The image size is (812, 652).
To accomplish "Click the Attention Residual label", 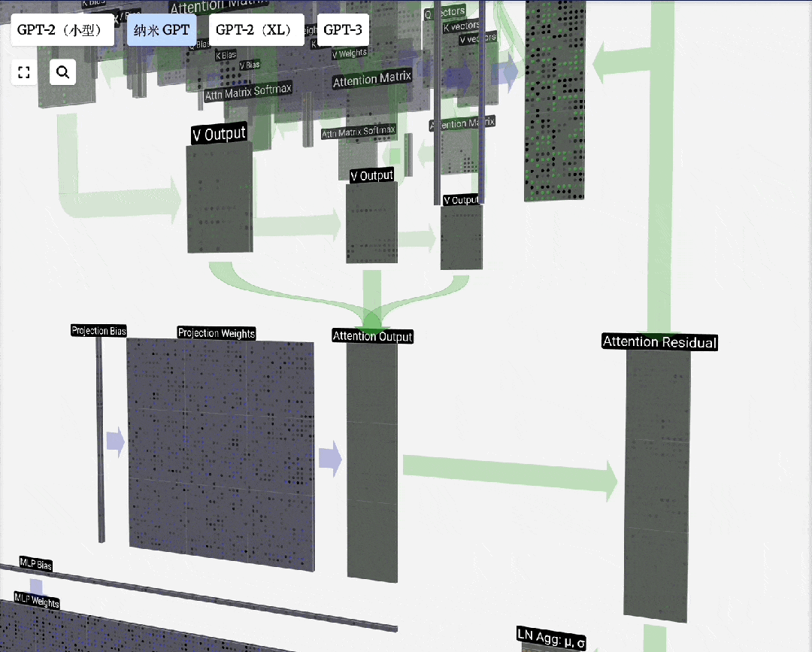I will pos(659,343).
